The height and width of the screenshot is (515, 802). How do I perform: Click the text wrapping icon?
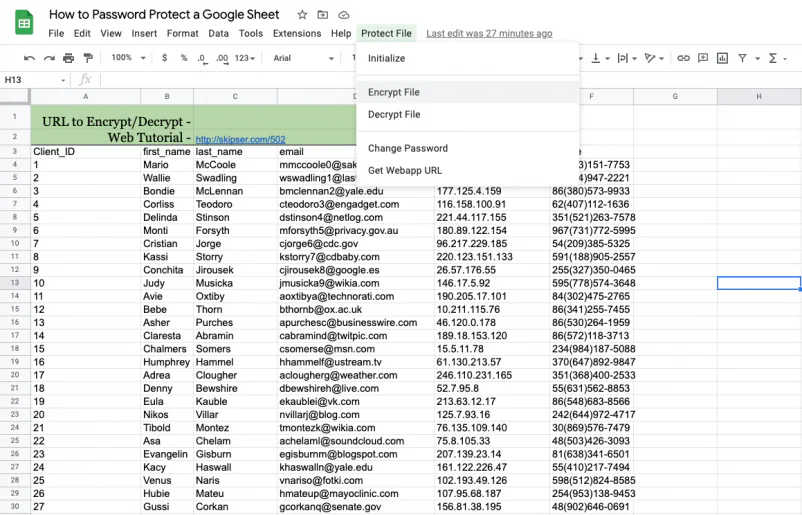[622, 58]
